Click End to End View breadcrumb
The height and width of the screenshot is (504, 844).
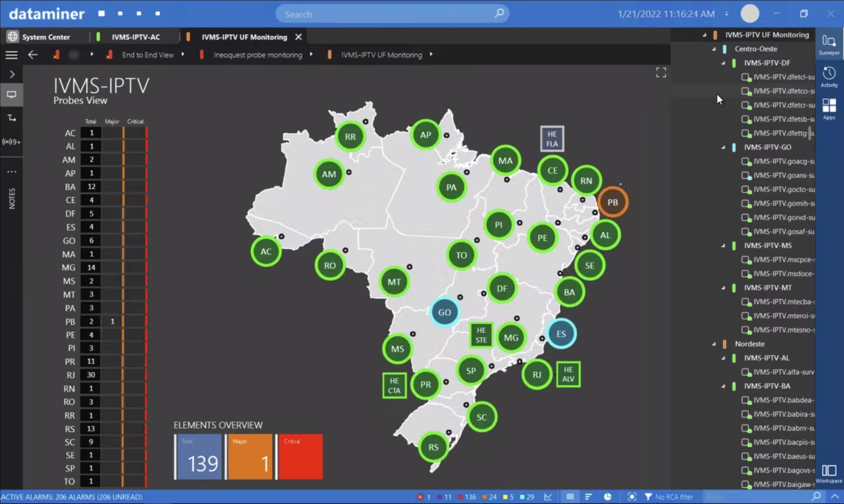(148, 55)
